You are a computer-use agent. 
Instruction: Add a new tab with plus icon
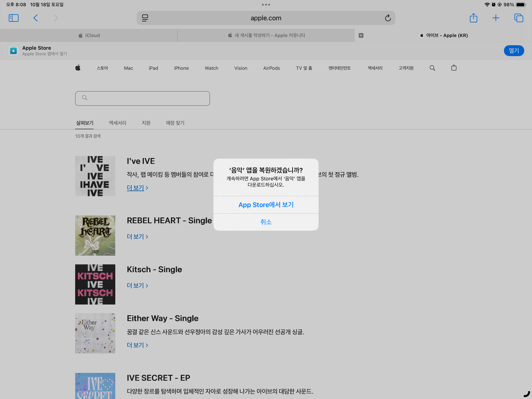click(496, 18)
